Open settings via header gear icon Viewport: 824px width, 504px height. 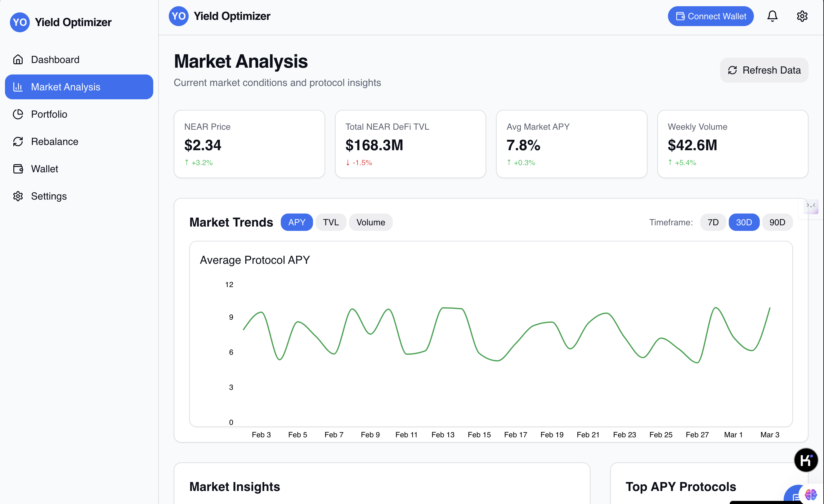coord(802,16)
